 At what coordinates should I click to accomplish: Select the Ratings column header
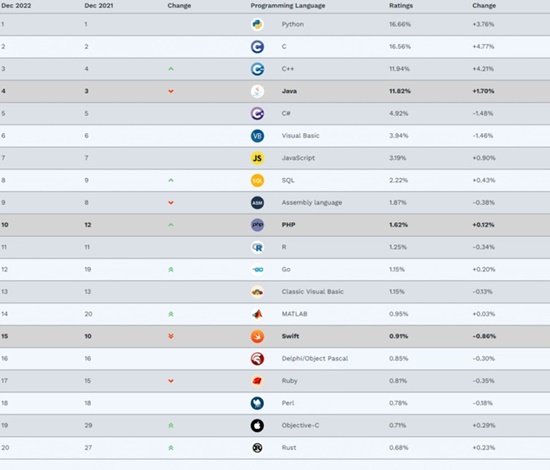point(401,6)
